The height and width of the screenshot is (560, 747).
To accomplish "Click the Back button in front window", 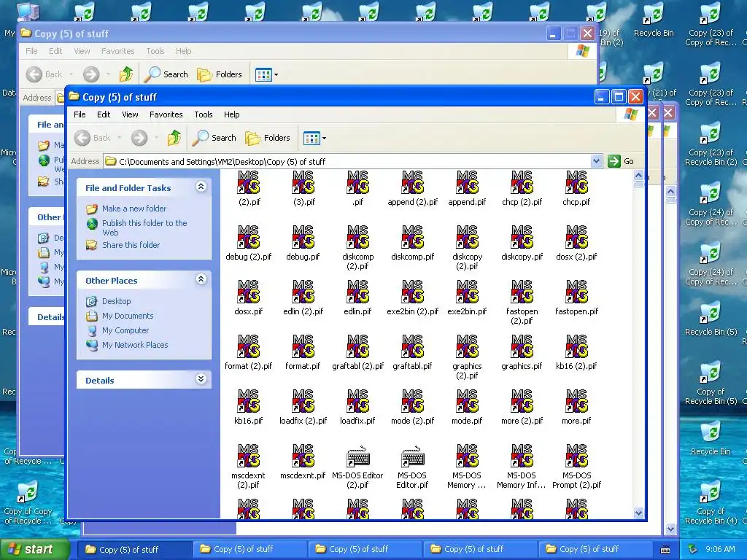I will click(x=93, y=138).
